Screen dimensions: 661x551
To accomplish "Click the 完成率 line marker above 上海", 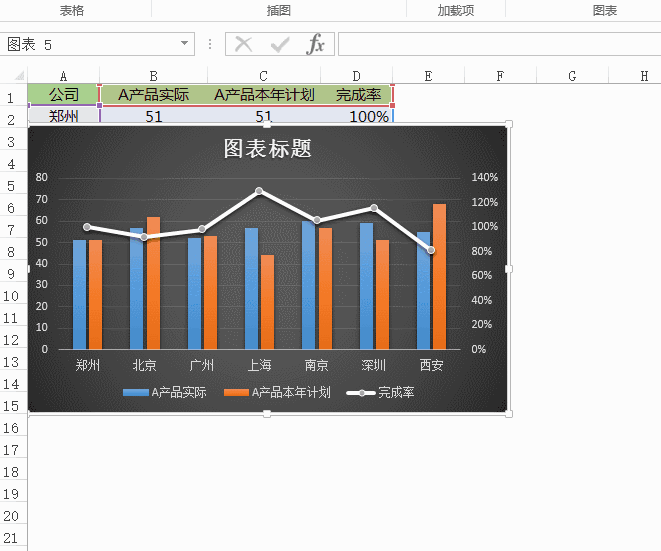I will pyautogui.click(x=259, y=191).
